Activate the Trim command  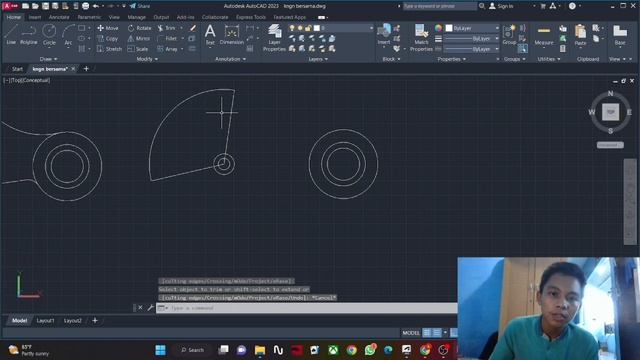click(167, 28)
